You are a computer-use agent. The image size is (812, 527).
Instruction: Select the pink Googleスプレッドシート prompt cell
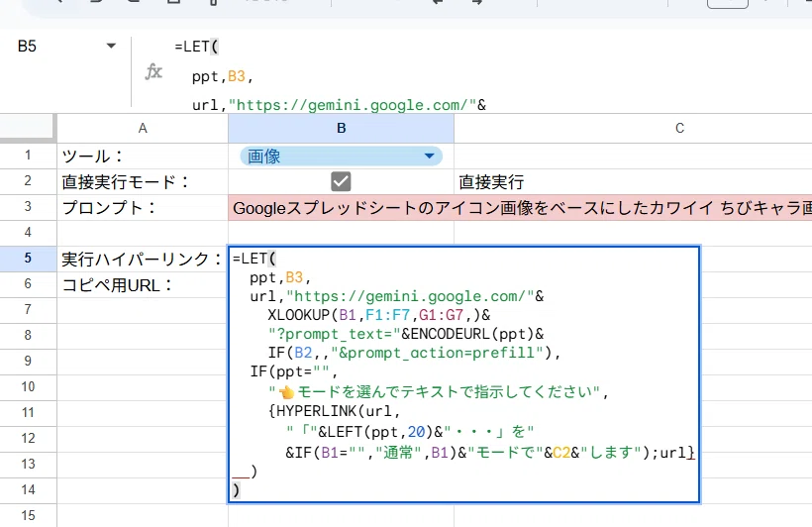(520, 207)
